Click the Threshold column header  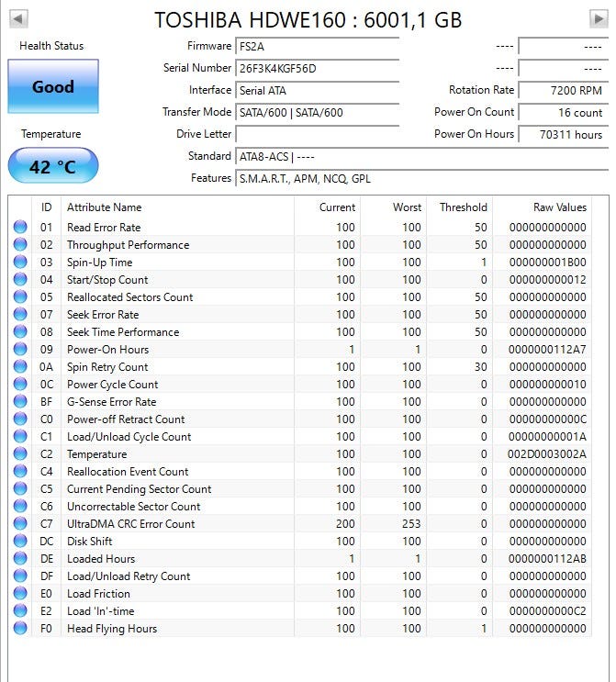pos(460,207)
